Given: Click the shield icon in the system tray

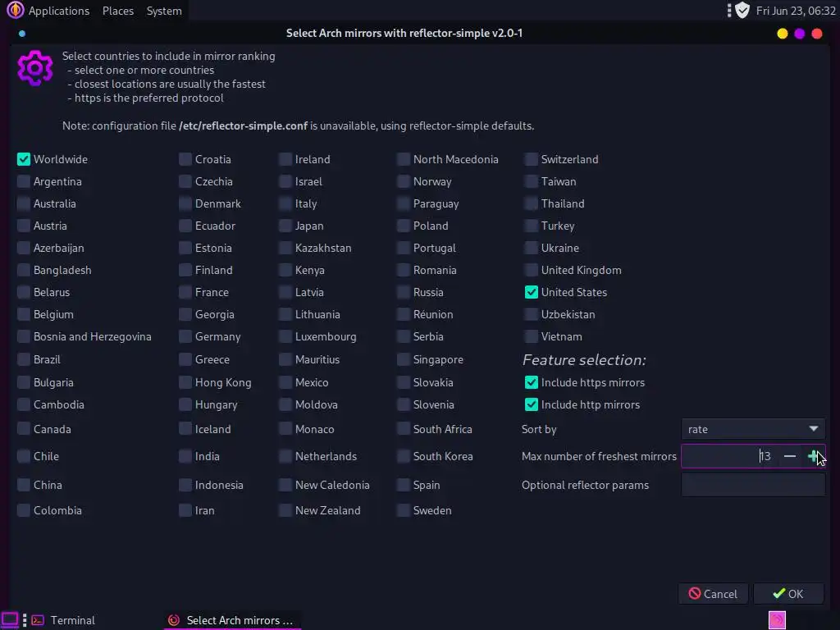Looking at the screenshot, I should point(742,10).
